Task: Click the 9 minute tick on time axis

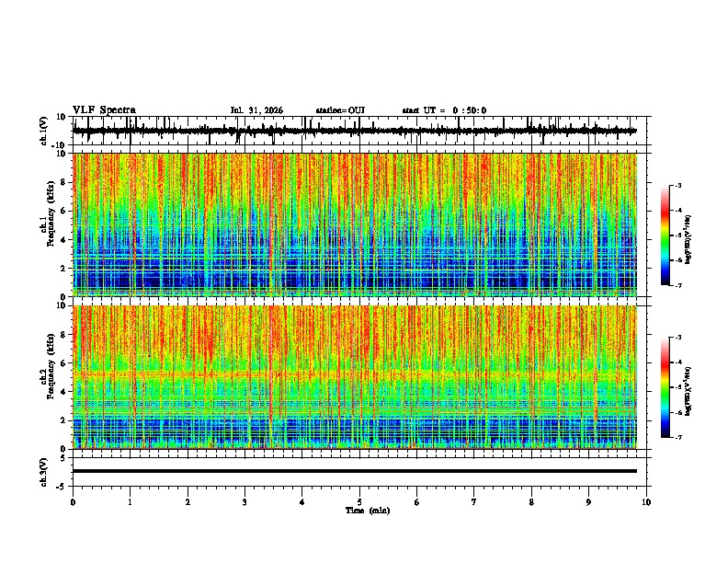Action: tap(588, 502)
